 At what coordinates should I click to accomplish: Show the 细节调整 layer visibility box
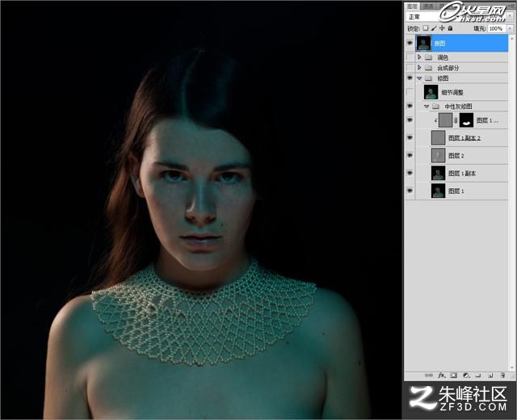tap(410, 92)
